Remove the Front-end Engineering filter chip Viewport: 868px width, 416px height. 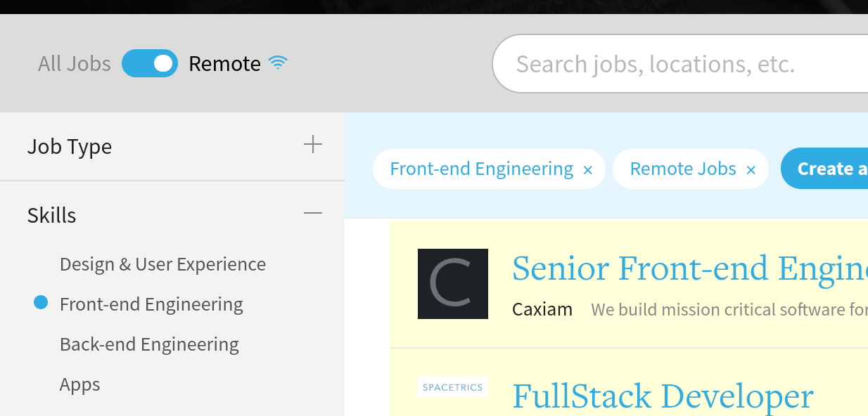(588, 170)
